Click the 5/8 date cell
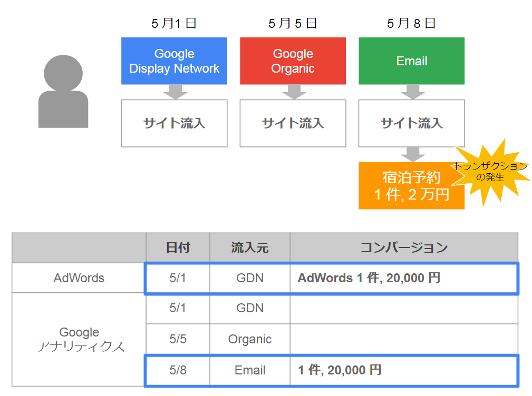The width and height of the screenshot is (532, 396). (x=178, y=370)
